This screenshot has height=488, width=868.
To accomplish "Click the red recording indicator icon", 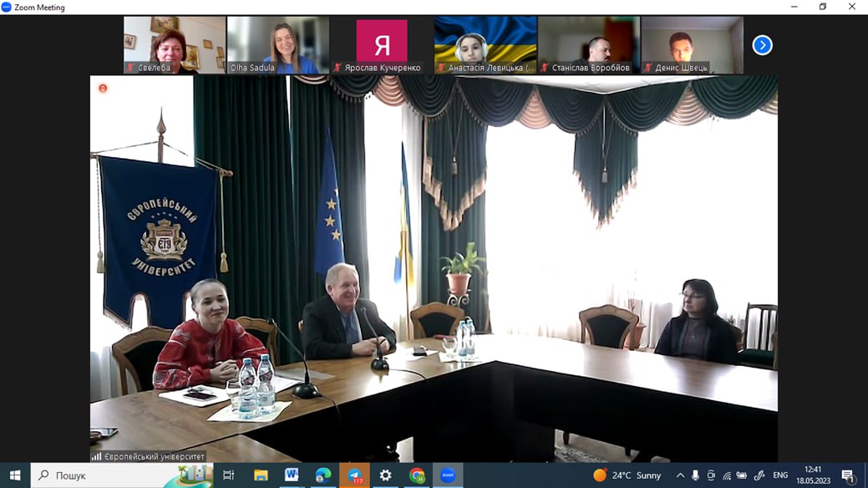I will point(103,88).
